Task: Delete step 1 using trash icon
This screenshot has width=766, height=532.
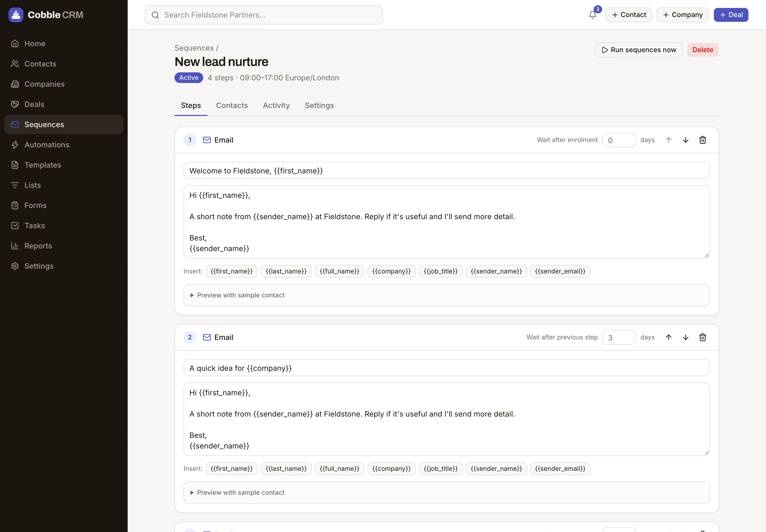Action: (x=702, y=140)
